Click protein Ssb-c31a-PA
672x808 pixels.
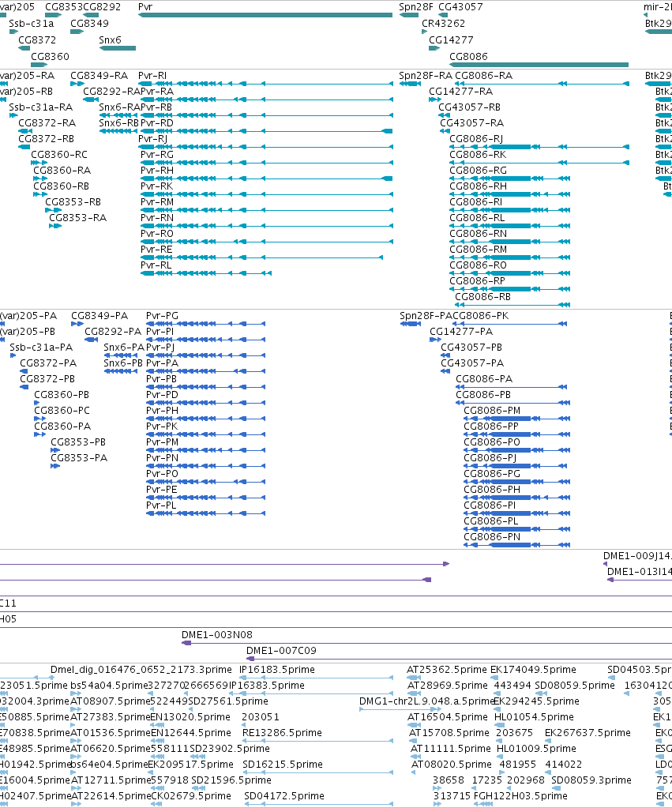(41, 348)
